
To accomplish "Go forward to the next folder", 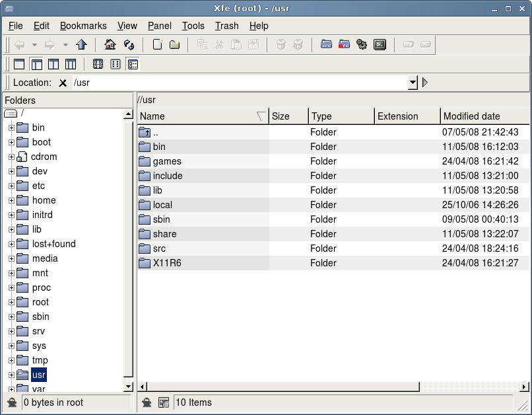I will tap(50, 44).
